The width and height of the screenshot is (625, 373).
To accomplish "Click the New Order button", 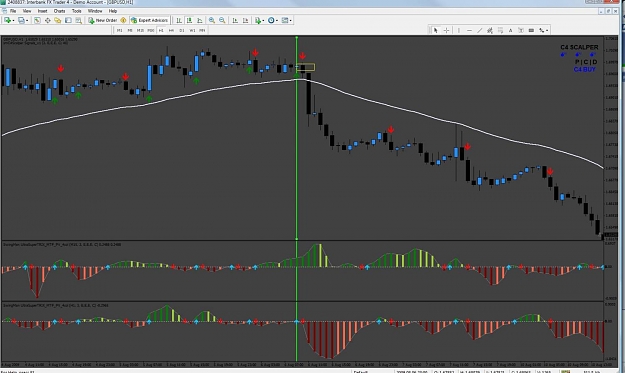I will pos(102,20).
